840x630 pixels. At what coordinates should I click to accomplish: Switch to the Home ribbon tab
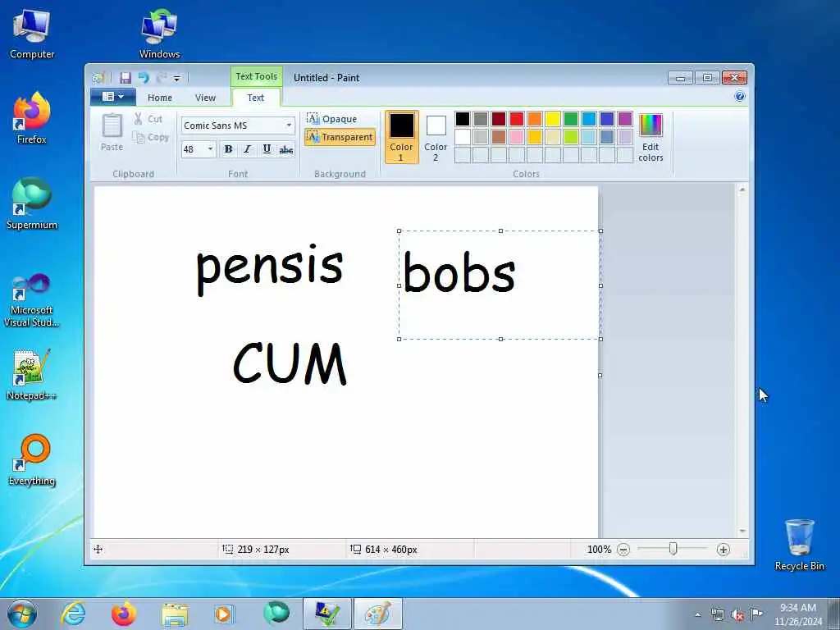point(160,98)
